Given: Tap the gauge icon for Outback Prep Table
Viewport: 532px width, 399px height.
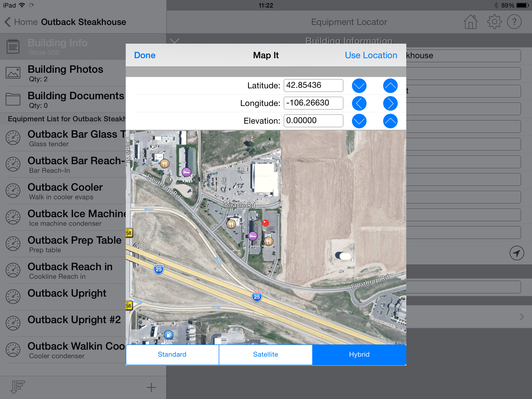Looking at the screenshot, I should tap(13, 244).
